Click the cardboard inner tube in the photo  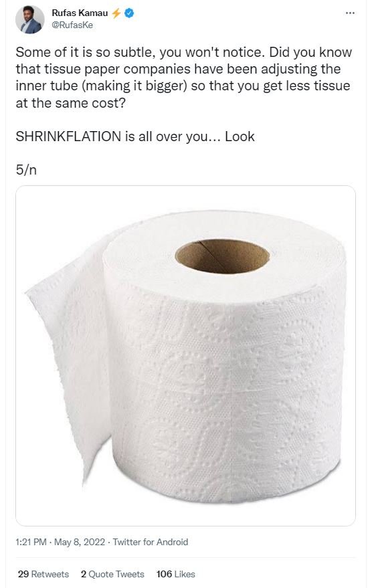click(223, 256)
